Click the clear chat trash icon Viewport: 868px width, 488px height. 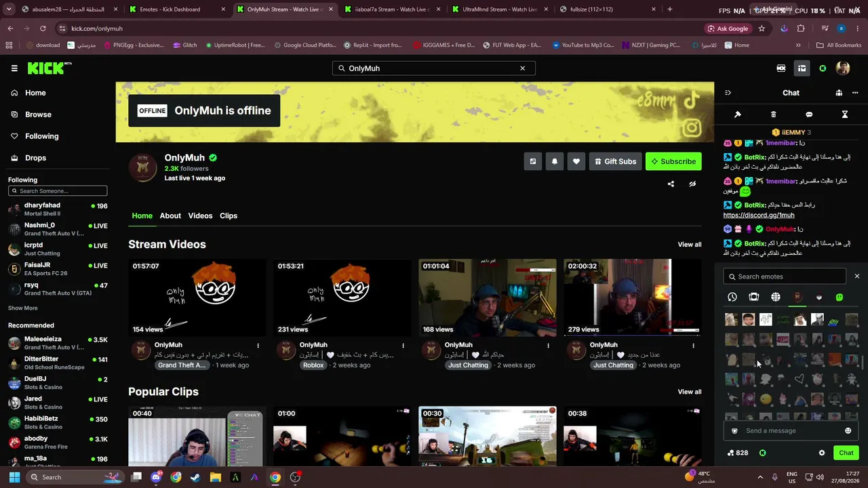pyautogui.click(x=773, y=115)
